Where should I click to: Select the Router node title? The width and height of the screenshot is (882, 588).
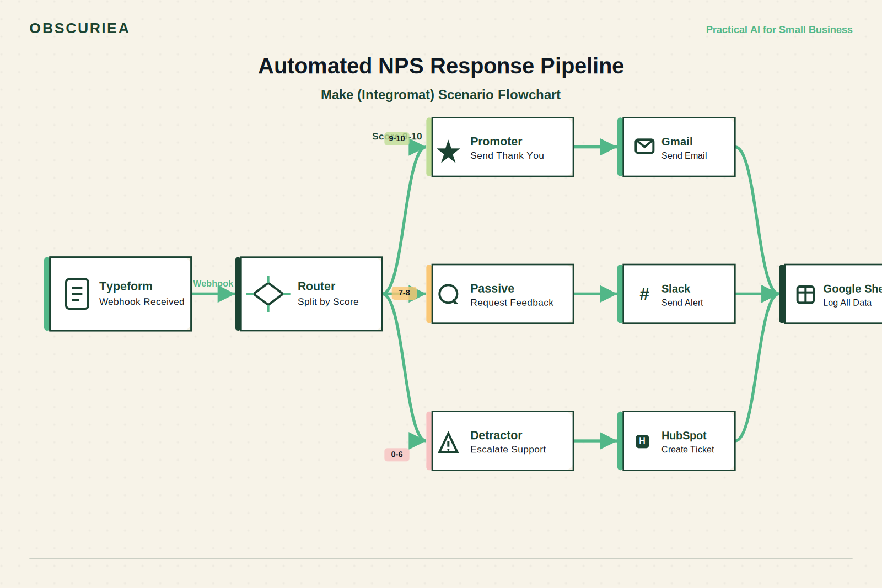316,286
